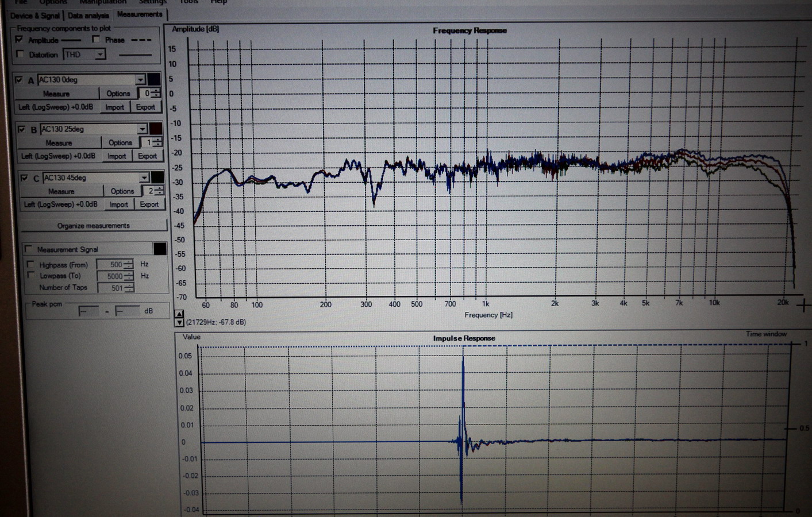Click Measure for slot B
The height and width of the screenshot is (517, 812).
point(59,143)
